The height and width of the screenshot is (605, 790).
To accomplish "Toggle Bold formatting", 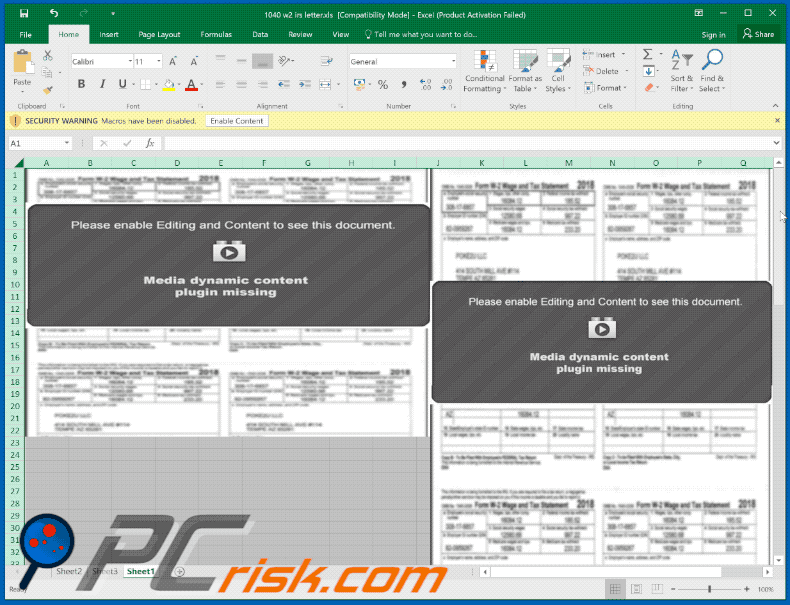I will tap(81, 84).
